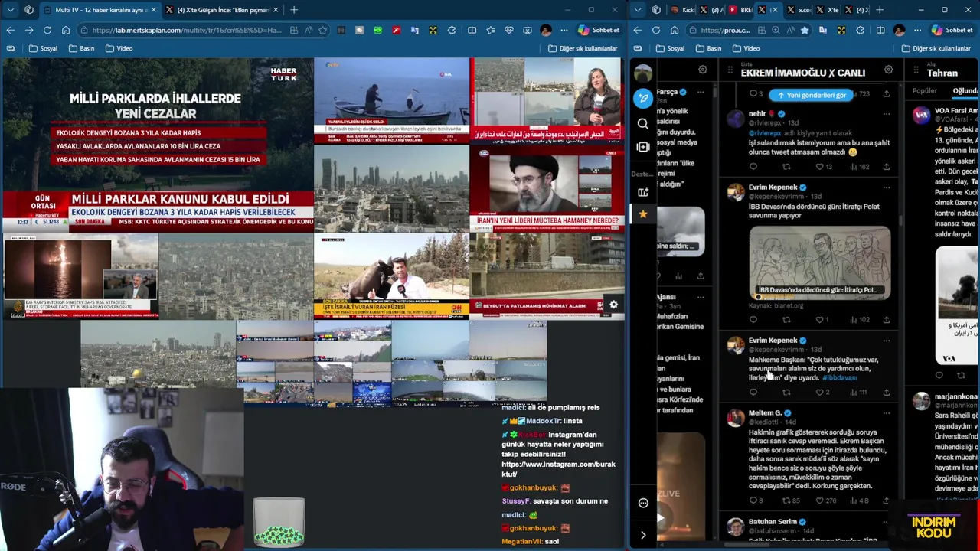The image size is (980, 551).
Task: Open Video bookmarks folder in right browser
Action: point(746,48)
